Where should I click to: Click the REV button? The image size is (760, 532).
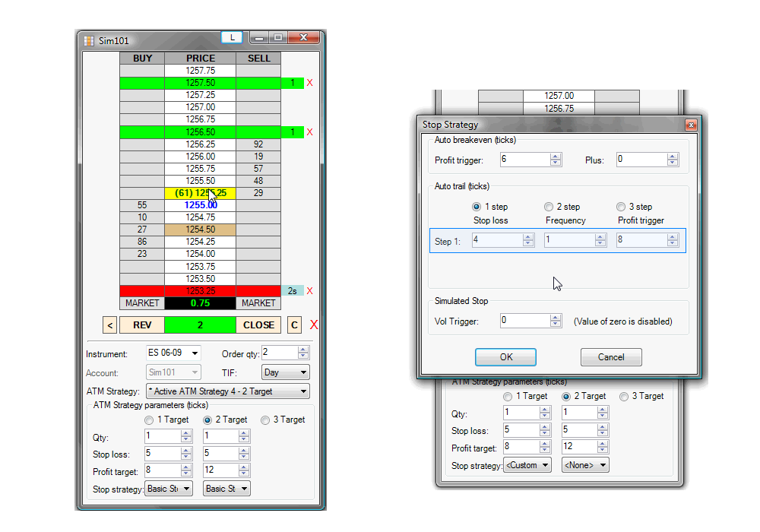click(142, 325)
